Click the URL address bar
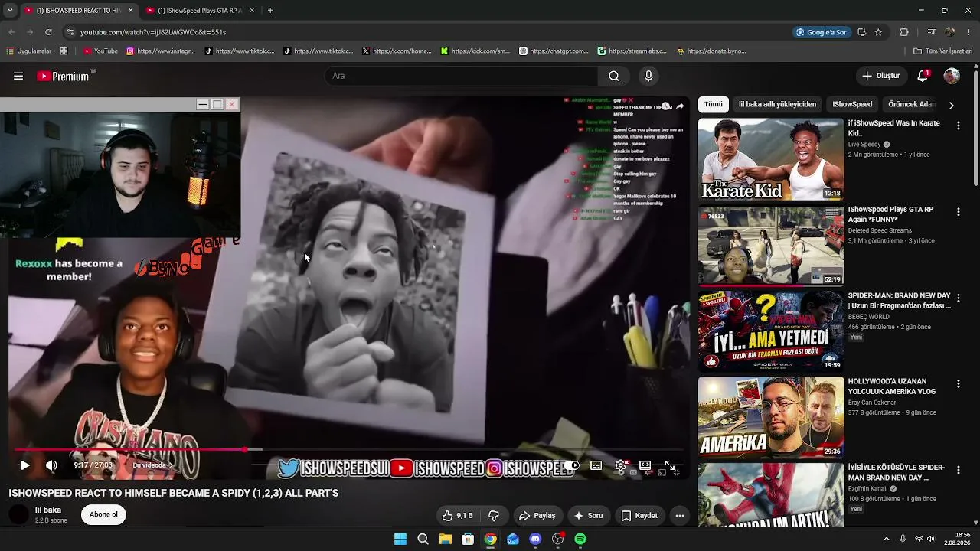Image resolution: width=980 pixels, height=551 pixels. [x=429, y=32]
